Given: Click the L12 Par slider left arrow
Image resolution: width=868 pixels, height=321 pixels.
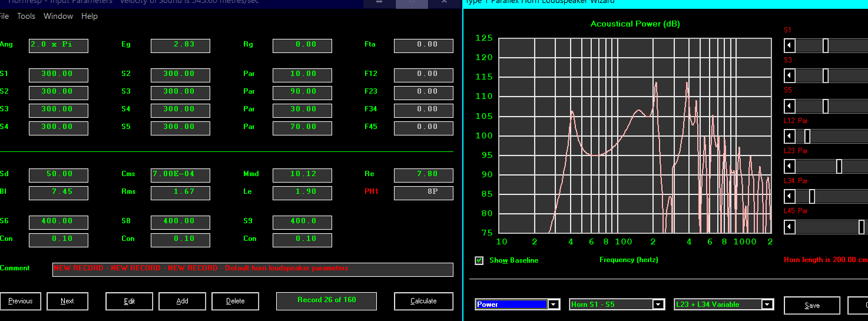Looking at the screenshot, I should click(x=790, y=136).
